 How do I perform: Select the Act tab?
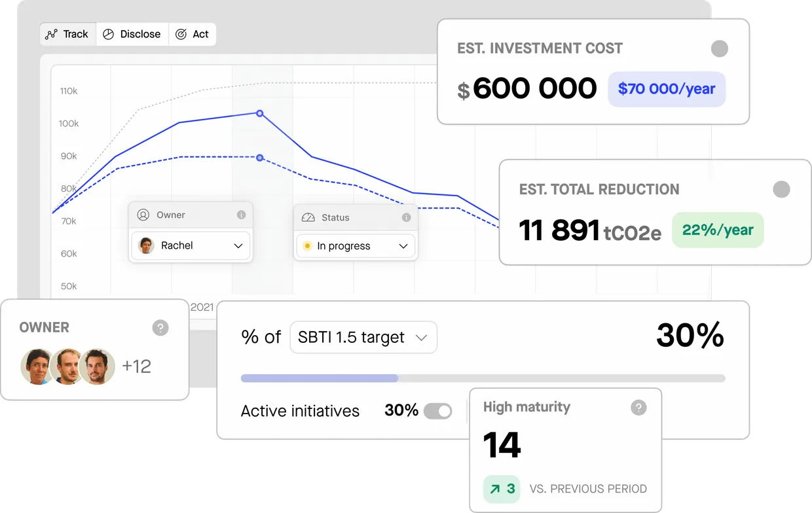[x=193, y=33]
